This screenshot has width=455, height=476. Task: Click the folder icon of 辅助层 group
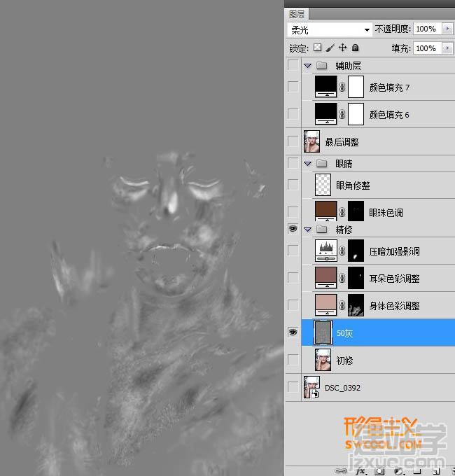pyautogui.click(x=321, y=65)
